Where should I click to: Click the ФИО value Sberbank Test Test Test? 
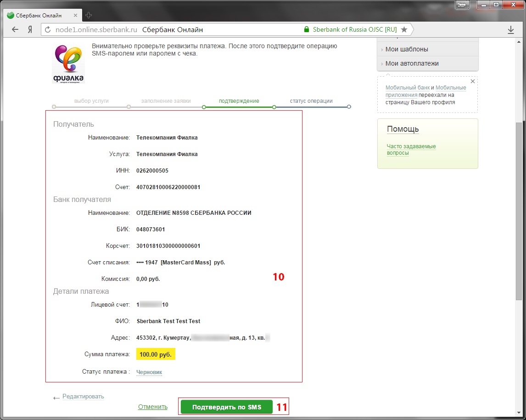coord(168,321)
